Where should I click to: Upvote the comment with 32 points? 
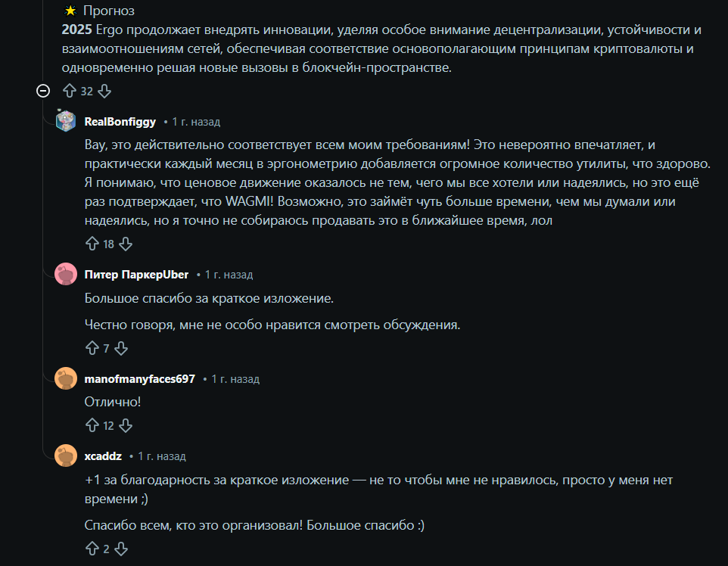[x=68, y=91]
